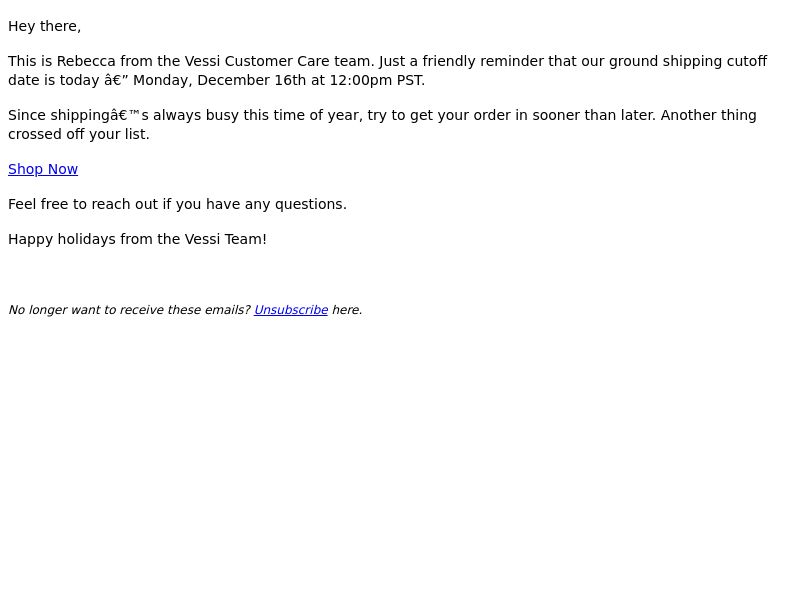Click the Unsubscribe link
This screenshot has width=800, height=600.
(291, 310)
